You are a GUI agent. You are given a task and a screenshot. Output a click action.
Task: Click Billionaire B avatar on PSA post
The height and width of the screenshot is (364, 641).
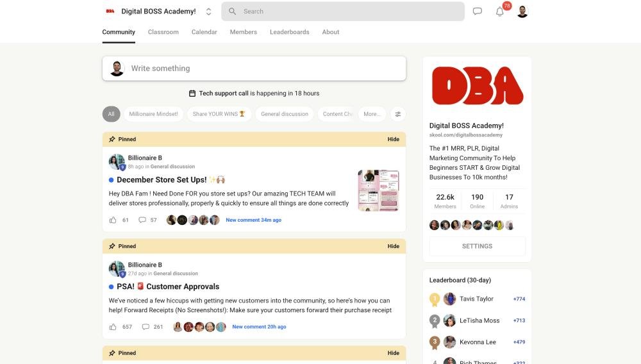click(x=117, y=269)
